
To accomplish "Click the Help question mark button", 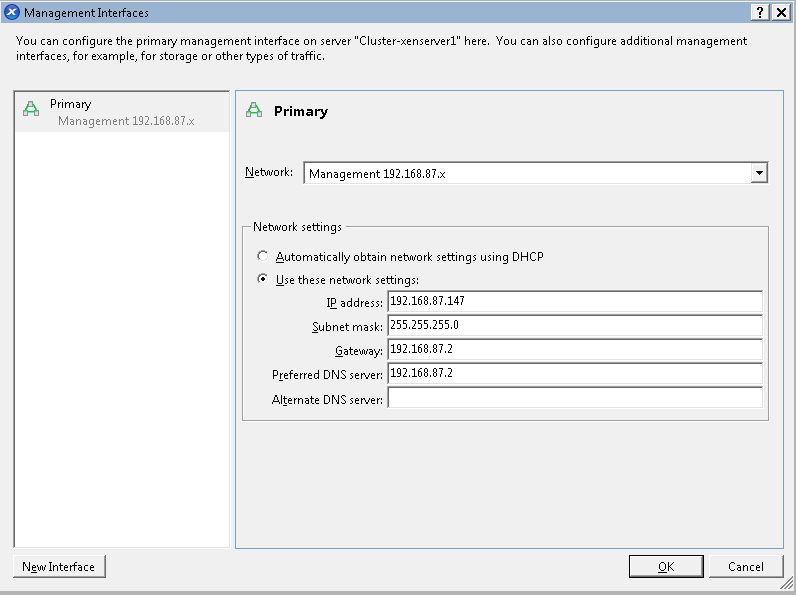I will (761, 12).
